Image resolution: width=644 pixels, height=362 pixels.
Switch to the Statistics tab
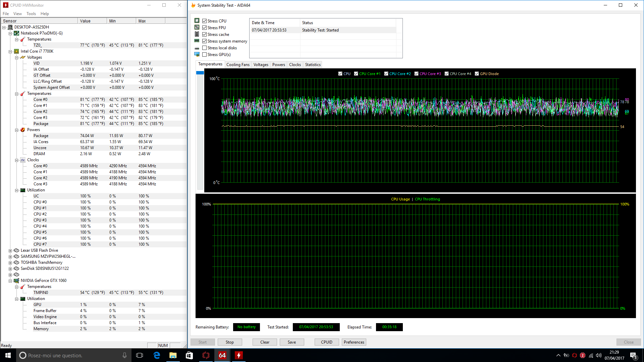tap(313, 65)
